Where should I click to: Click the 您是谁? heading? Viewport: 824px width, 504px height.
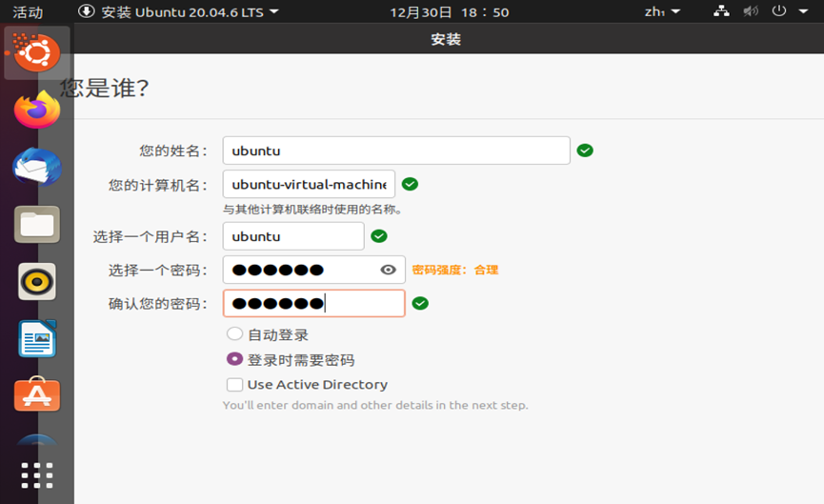pos(104,88)
